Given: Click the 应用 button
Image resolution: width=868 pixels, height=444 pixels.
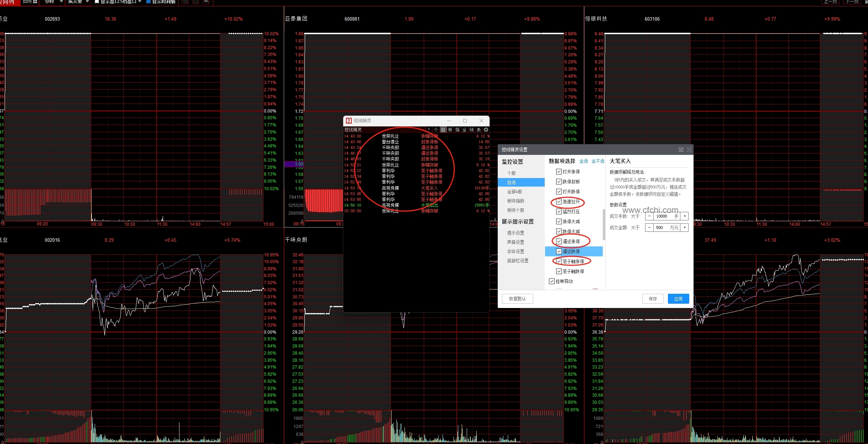Looking at the screenshot, I should (x=678, y=299).
